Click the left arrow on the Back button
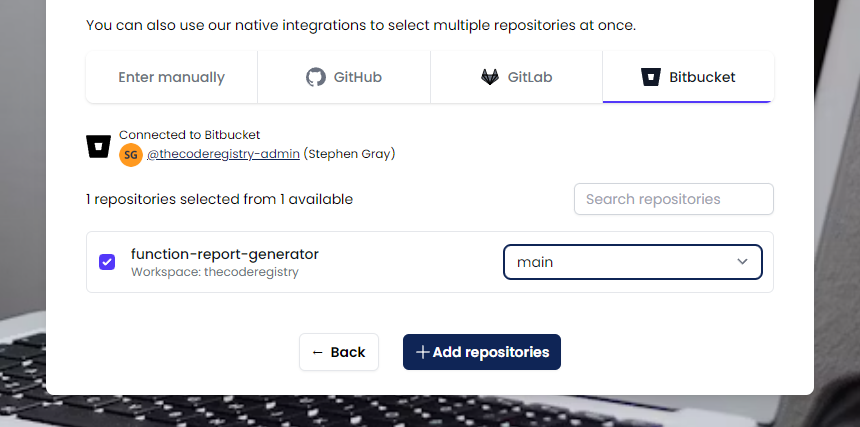This screenshot has width=860, height=427. [x=317, y=352]
